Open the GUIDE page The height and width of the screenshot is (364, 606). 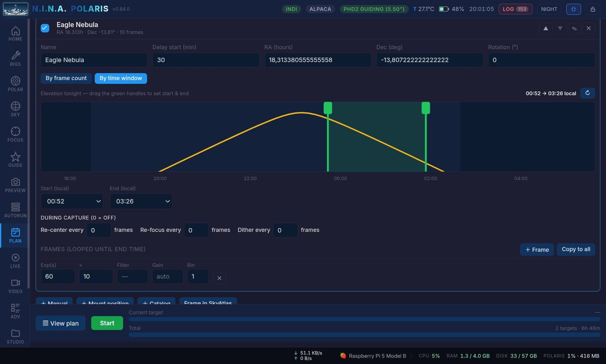[x=15, y=160]
